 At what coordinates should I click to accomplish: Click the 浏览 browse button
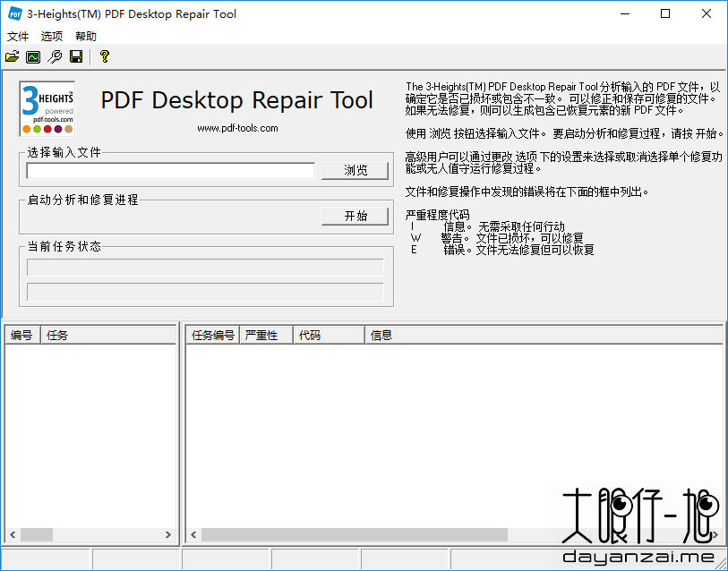[x=355, y=170]
